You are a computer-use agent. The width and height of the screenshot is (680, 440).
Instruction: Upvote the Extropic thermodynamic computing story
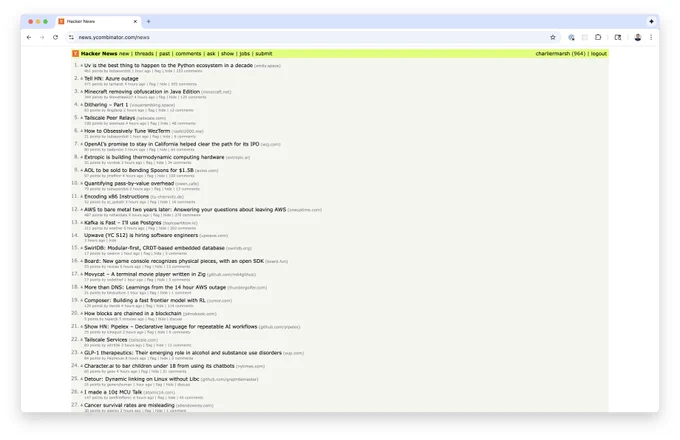[x=81, y=157]
